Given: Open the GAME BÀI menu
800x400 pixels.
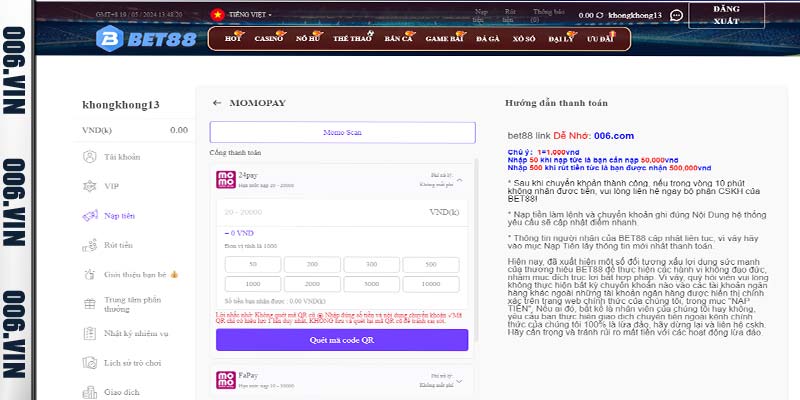Looking at the screenshot, I should pyautogui.click(x=444, y=39).
